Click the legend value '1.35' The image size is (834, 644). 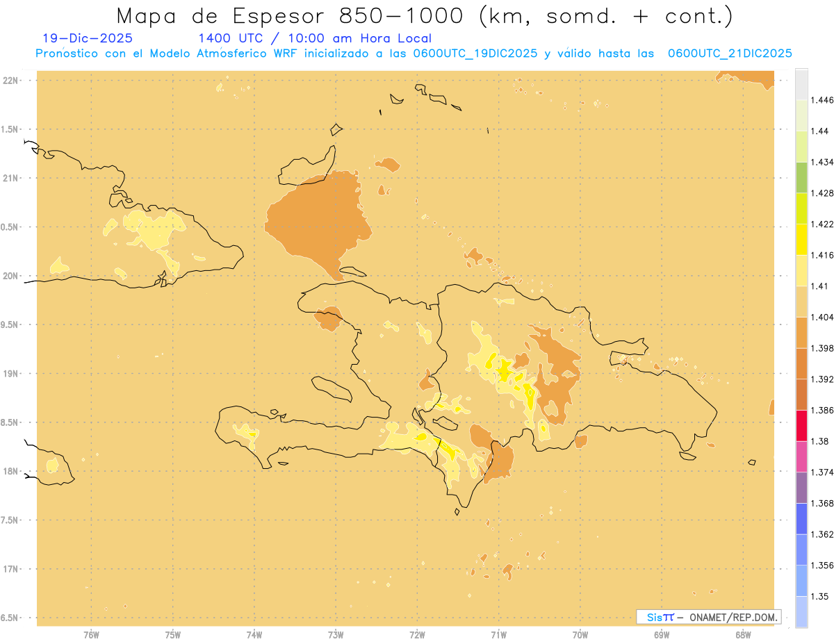(x=821, y=597)
